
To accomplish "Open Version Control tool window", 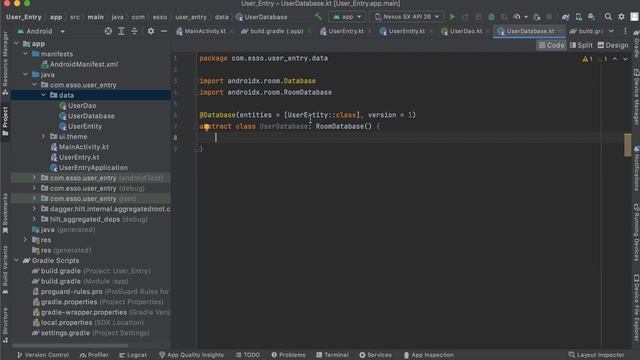I will (43, 355).
